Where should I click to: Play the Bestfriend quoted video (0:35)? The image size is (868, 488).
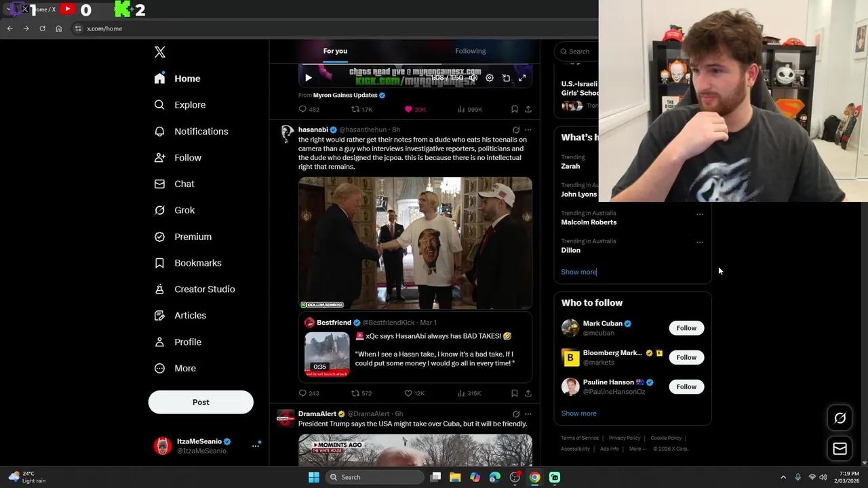[x=327, y=354]
